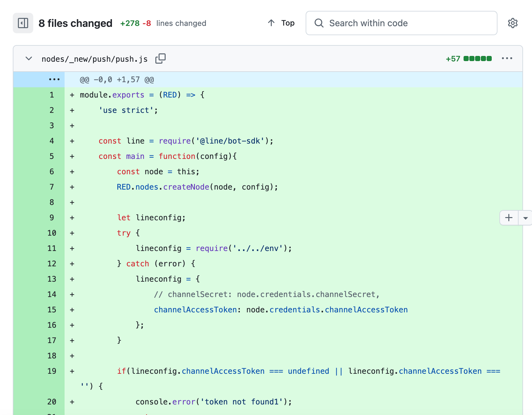
Task: Jump to Top of the page
Action: point(288,23)
